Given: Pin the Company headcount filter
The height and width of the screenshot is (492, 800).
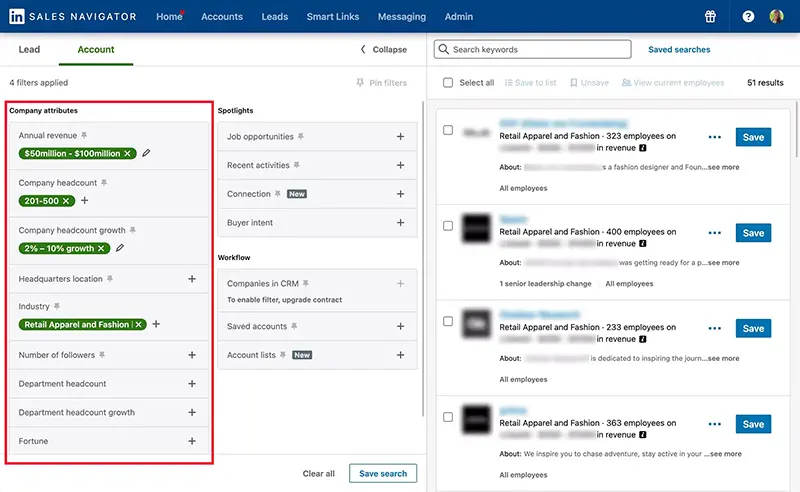Looking at the screenshot, I should pyautogui.click(x=104, y=183).
